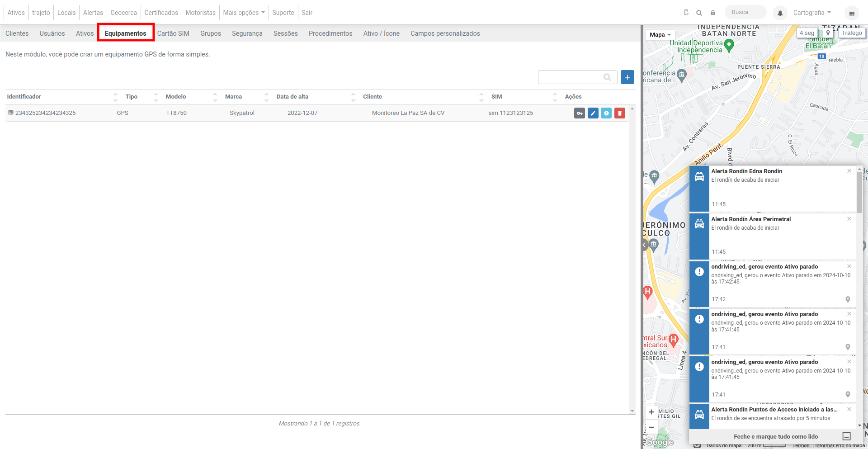This screenshot has height=449, width=868.
Task: Zoom in on the map
Action: point(651,412)
